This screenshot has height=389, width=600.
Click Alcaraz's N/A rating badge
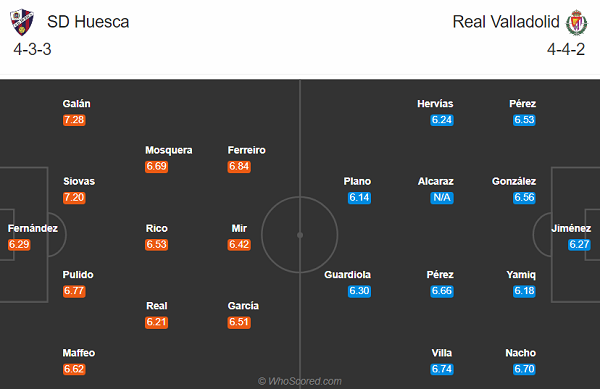442,197
